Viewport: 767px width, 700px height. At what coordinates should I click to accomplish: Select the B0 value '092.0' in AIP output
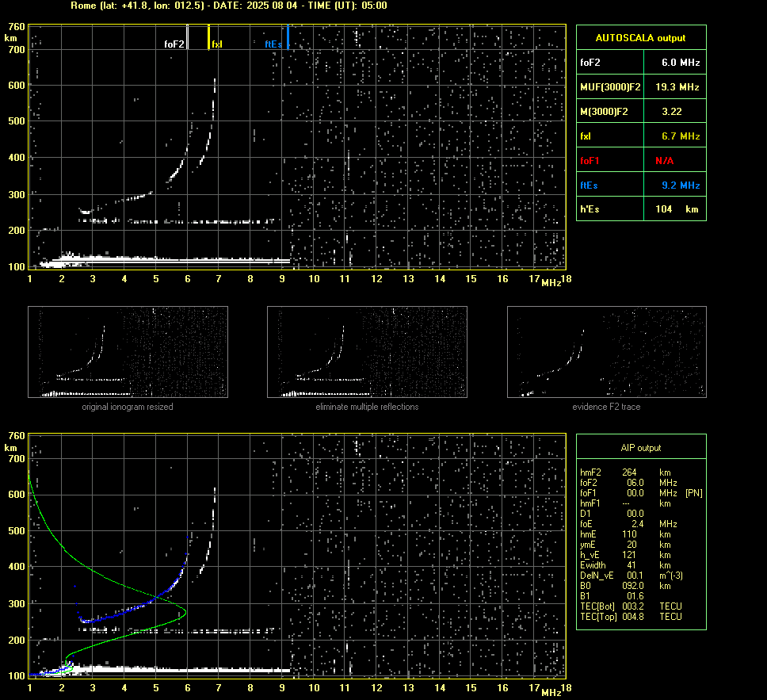[633, 586]
